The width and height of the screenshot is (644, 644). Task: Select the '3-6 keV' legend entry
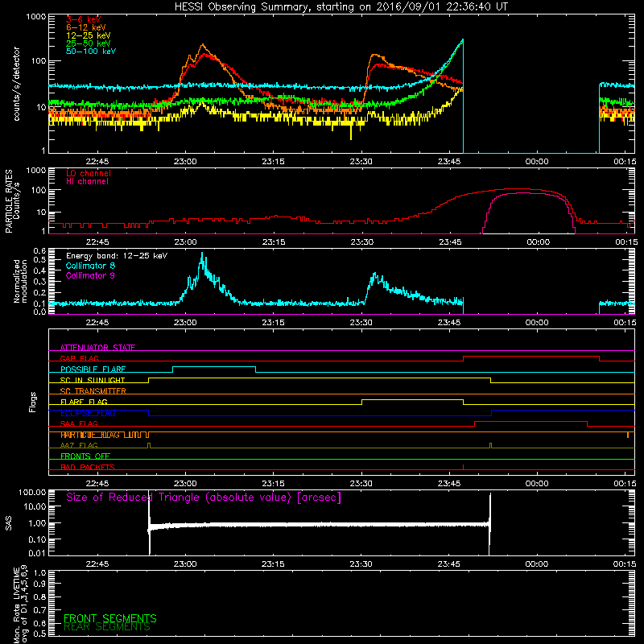(x=84, y=19)
